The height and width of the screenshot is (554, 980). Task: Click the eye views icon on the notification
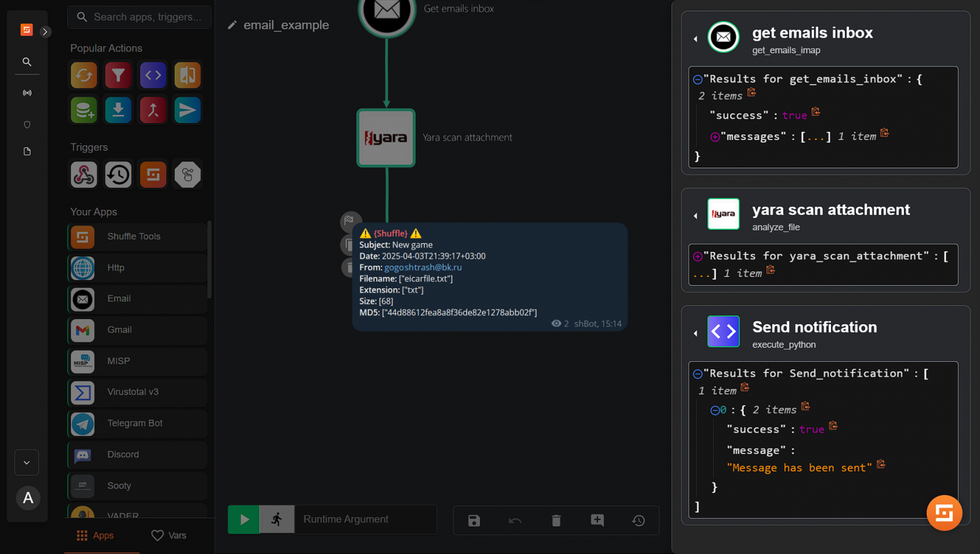pos(556,323)
